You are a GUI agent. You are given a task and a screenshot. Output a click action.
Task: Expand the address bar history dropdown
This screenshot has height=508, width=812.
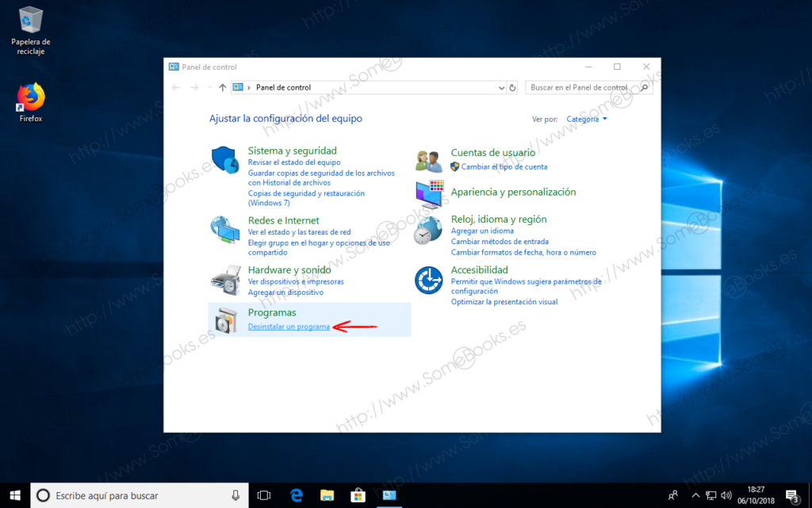point(502,87)
